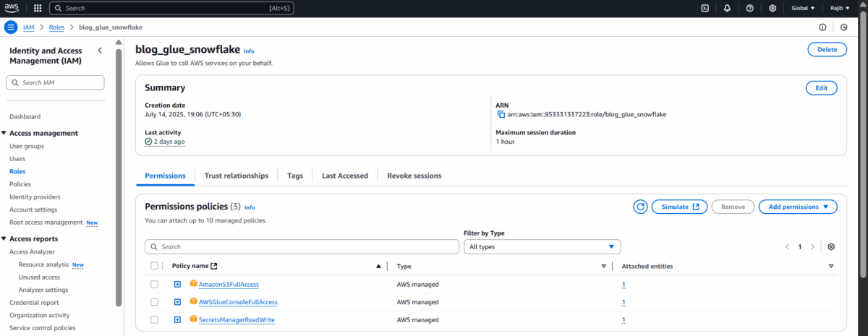868x336 pixels.
Task: Open the clock icon at top right
Action: 844,27
